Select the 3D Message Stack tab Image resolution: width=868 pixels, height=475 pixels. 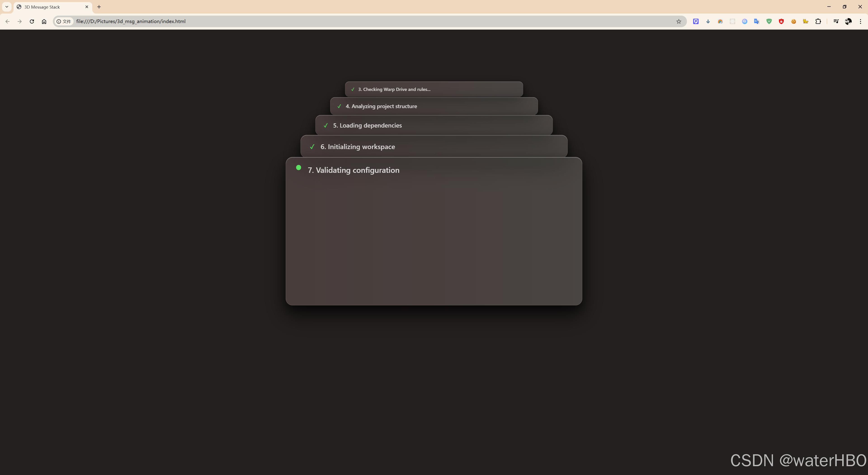point(53,7)
